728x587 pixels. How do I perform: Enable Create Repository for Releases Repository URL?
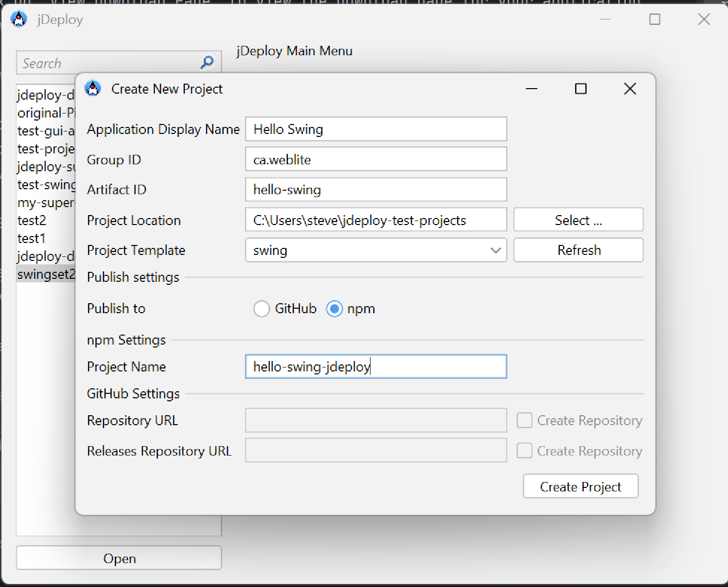click(524, 451)
